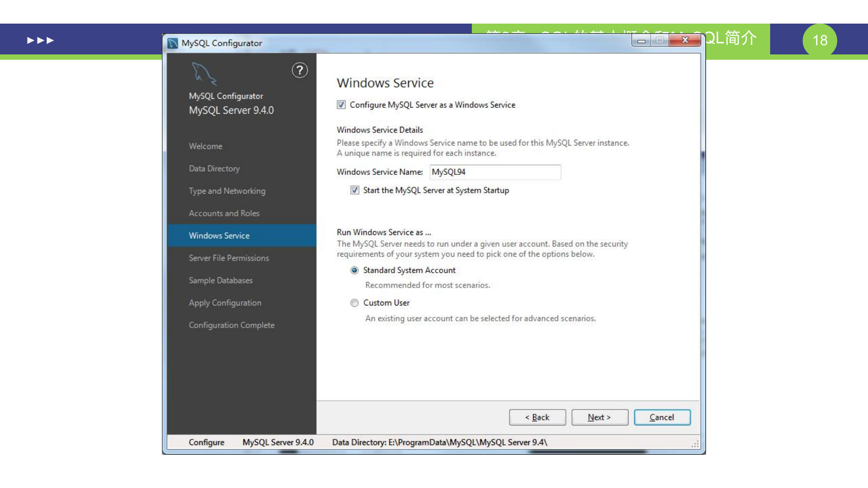Click the MySQL dolphin logo in sidebar
This screenshot has width=868, height=488.
(x=204, y=74)
